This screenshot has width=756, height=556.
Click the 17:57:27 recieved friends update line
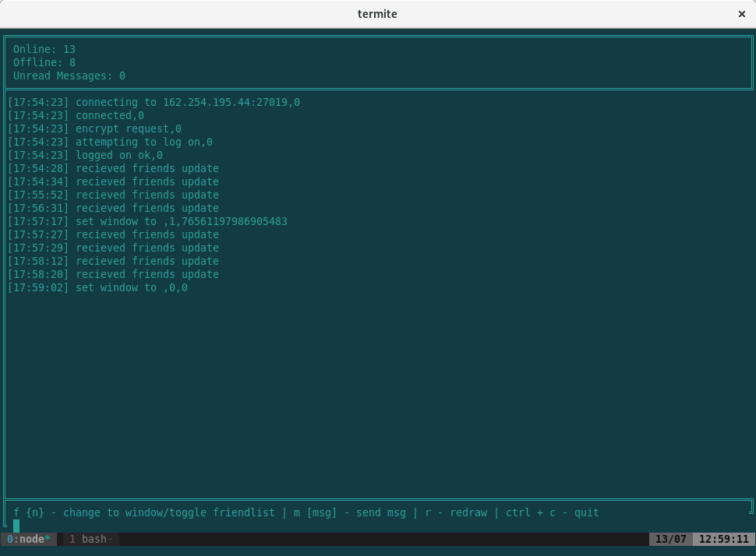113,234
